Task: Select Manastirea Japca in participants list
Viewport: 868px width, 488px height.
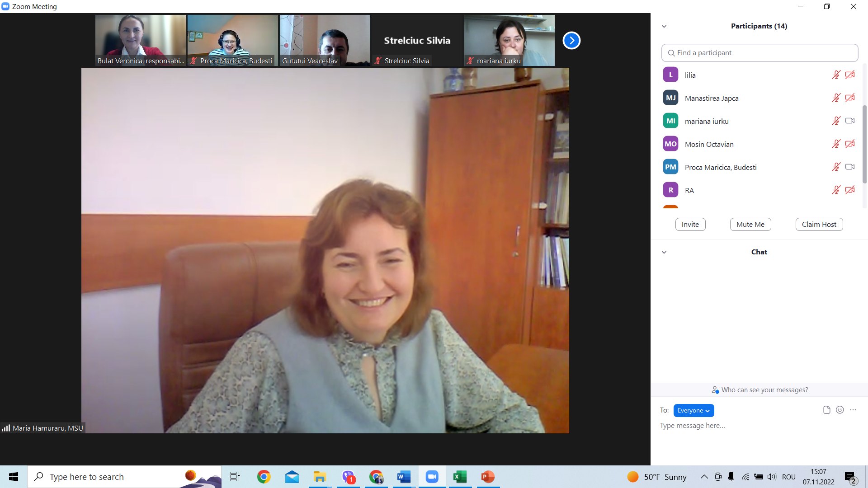Action: (x=711, y=98)
